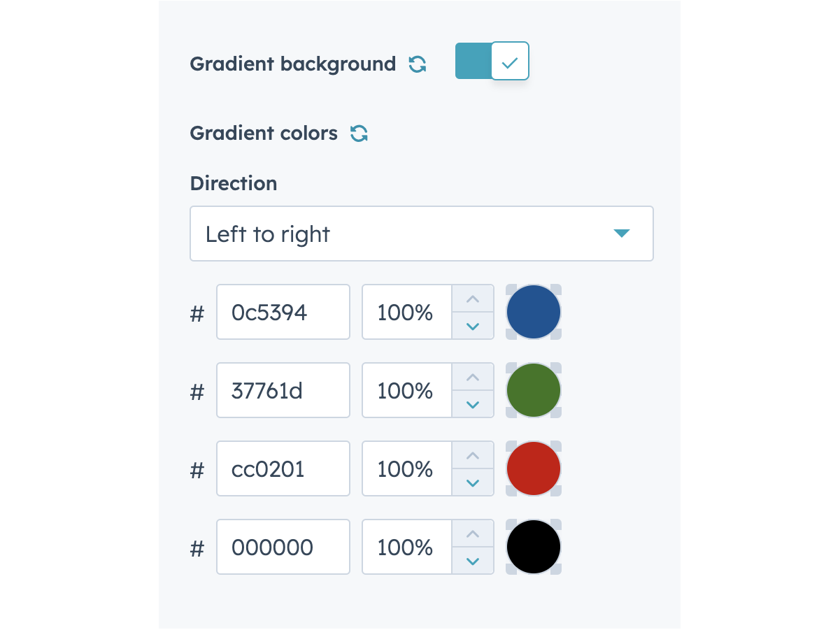Click the dropdown chevron on Left to right
840x630 pixels.
point(621,234)
